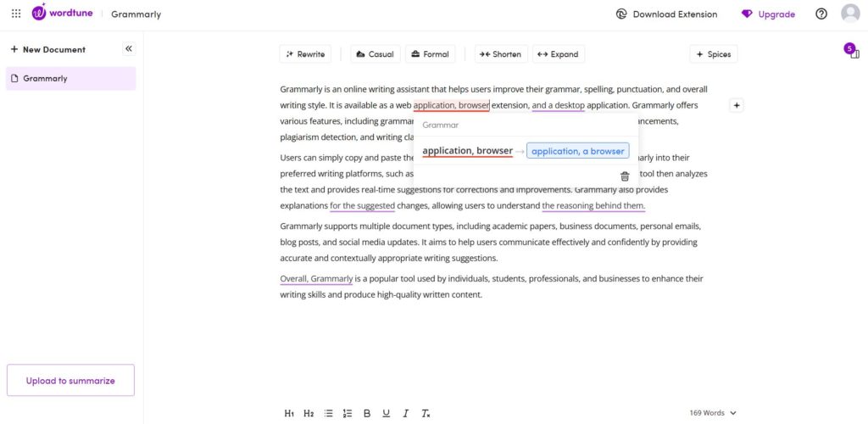Image resolution: width=868 pixels, height=424 pixels.
Task: Open the Spices menu
Action: click(714, 54)
